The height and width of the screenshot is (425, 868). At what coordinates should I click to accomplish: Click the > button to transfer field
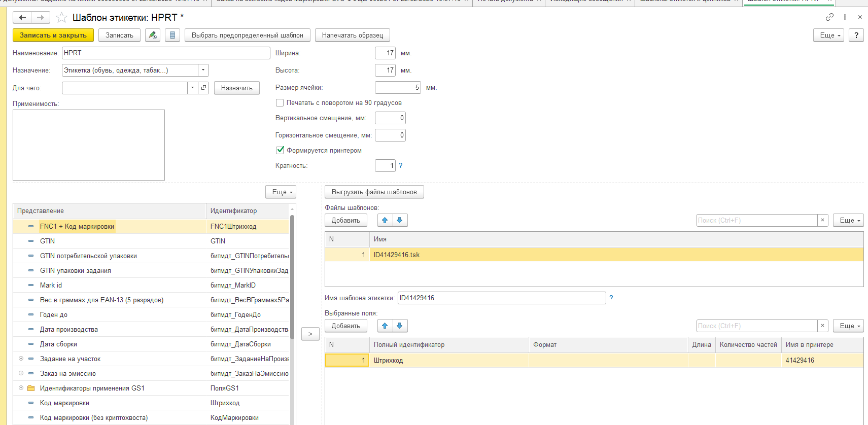(x=310, y=334)
